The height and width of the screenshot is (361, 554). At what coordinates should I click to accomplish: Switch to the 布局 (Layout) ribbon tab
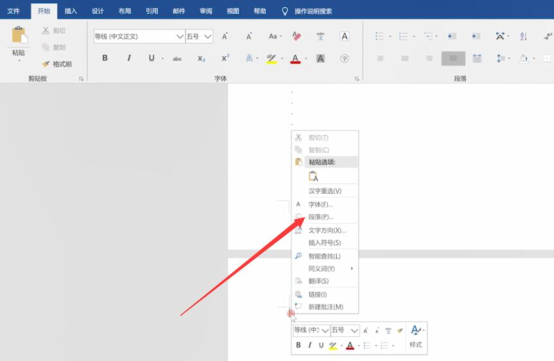[125, 11]
